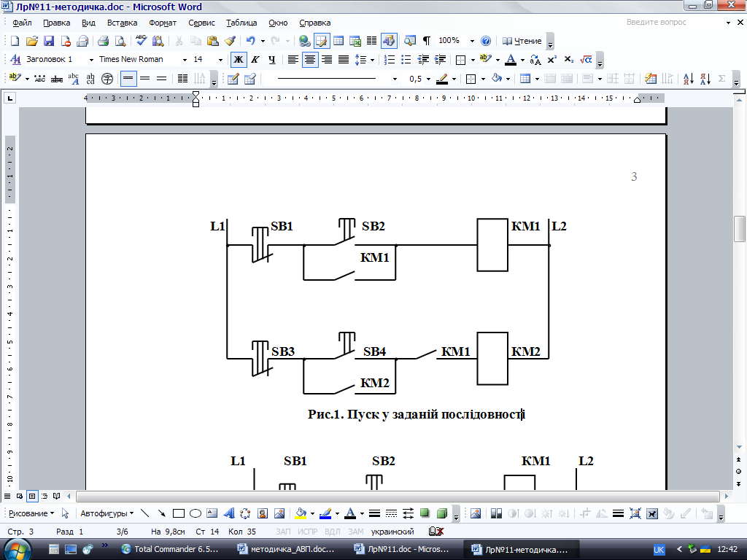Image resolution: width=747 pixels, height=560 pixels.
Task: Open the Формат menu
Action: coord(163,23)
